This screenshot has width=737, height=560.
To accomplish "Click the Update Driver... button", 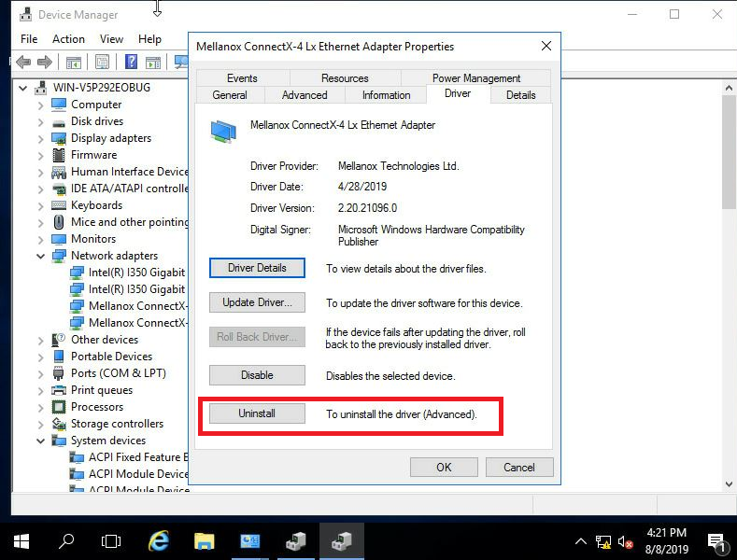I will tap(257, 302).
